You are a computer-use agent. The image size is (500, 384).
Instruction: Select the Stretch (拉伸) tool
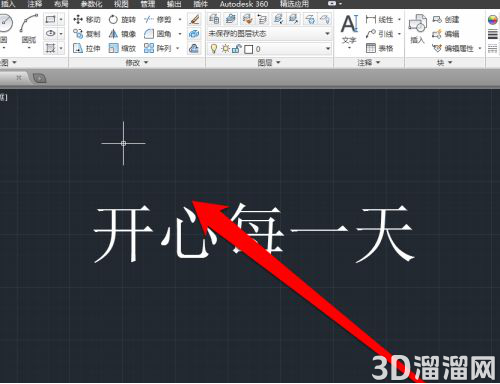point(86,48)
